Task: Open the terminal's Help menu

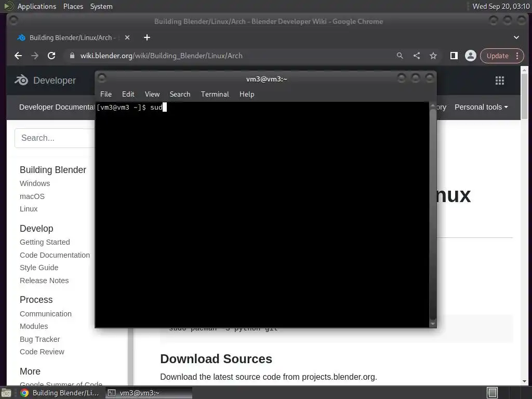Action: [247, 95]
